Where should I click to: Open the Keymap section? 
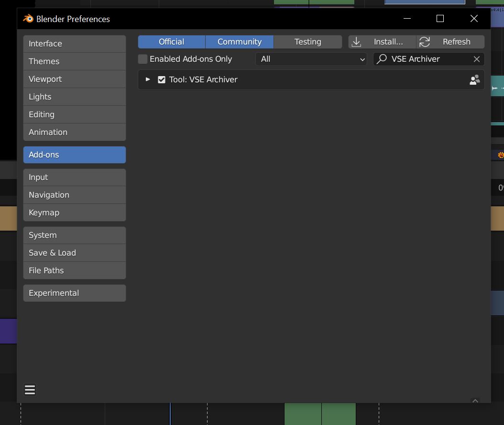pyautogui.click(x=74, y=212)
